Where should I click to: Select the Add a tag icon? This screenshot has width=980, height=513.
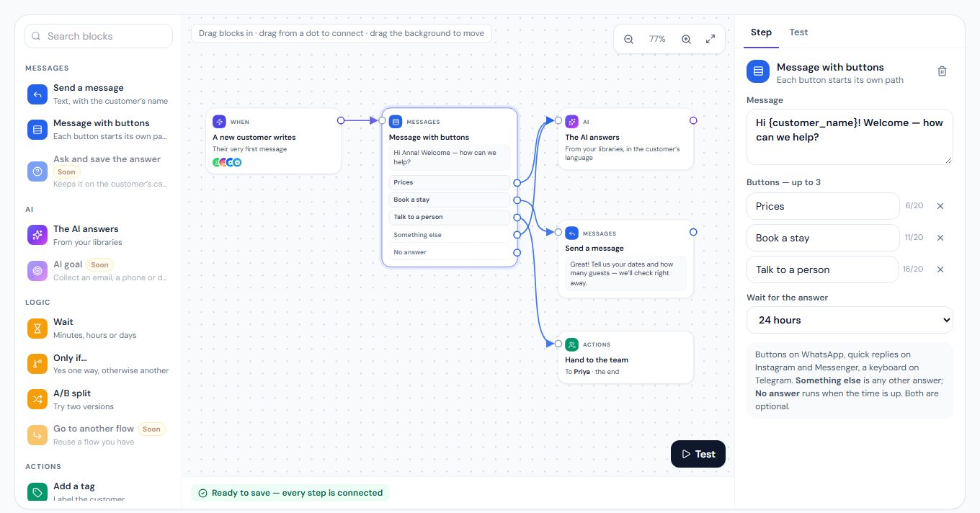point(37,492)
